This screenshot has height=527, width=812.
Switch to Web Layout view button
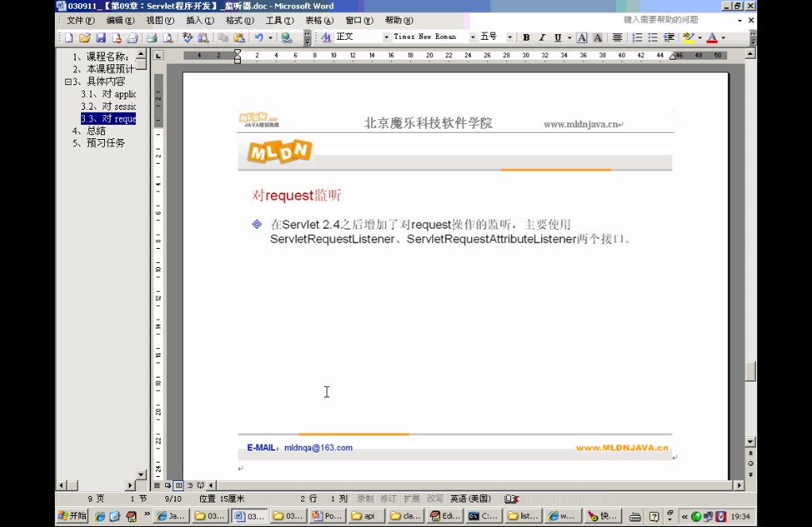[x=168, y=486]
